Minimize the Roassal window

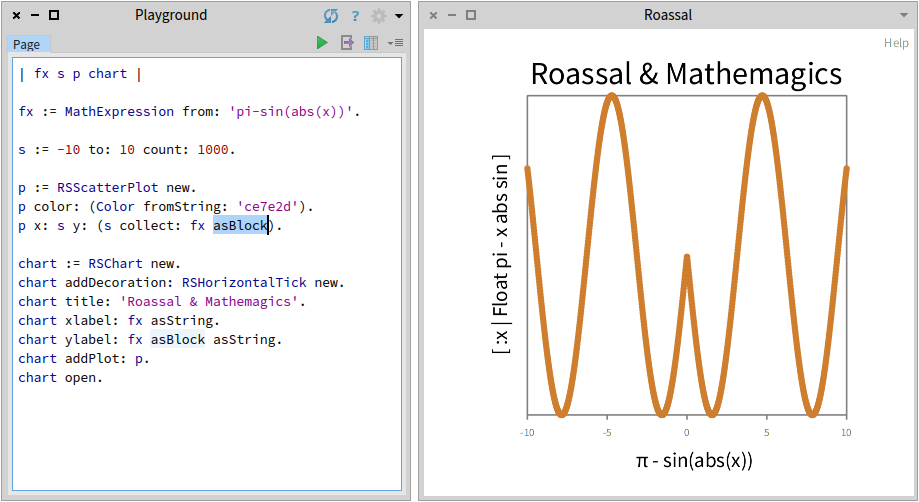point(452,15)
